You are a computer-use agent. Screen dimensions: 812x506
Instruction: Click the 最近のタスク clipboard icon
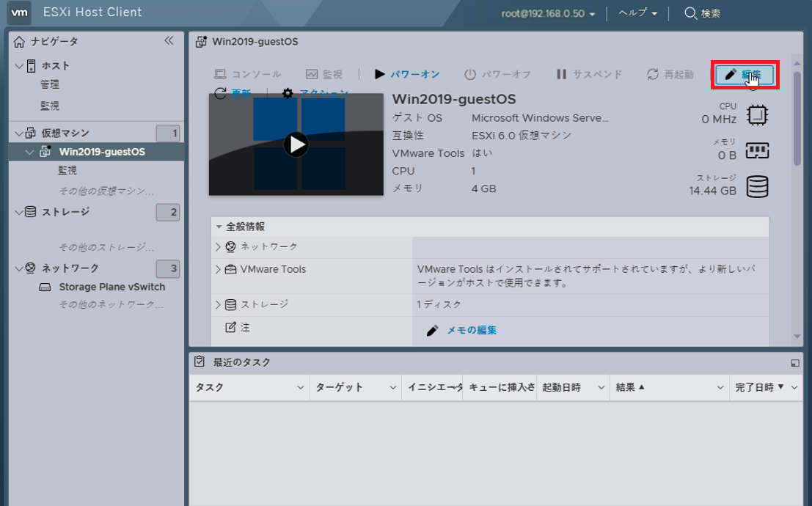coord(200,362)
